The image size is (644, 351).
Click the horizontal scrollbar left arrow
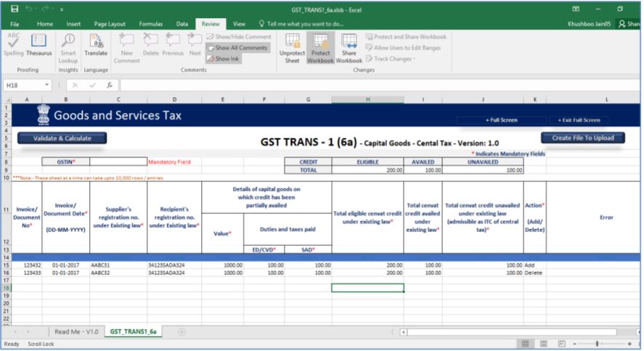[x=404, y=331]
